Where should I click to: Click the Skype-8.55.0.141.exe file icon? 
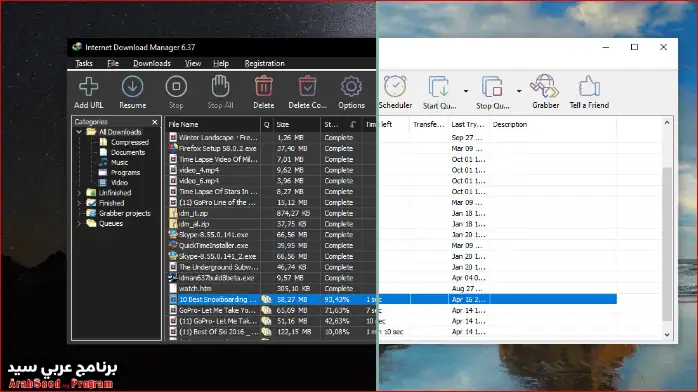coord(173,234)
